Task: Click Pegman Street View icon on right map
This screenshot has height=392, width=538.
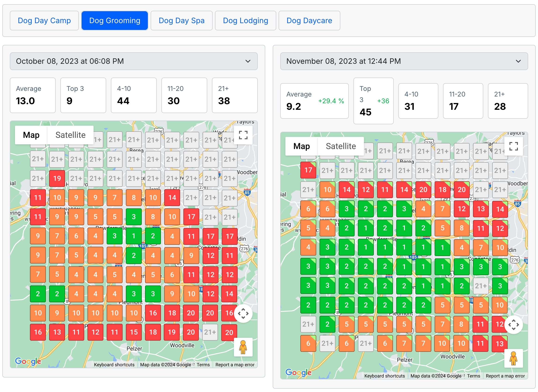Action: (513, 358)
